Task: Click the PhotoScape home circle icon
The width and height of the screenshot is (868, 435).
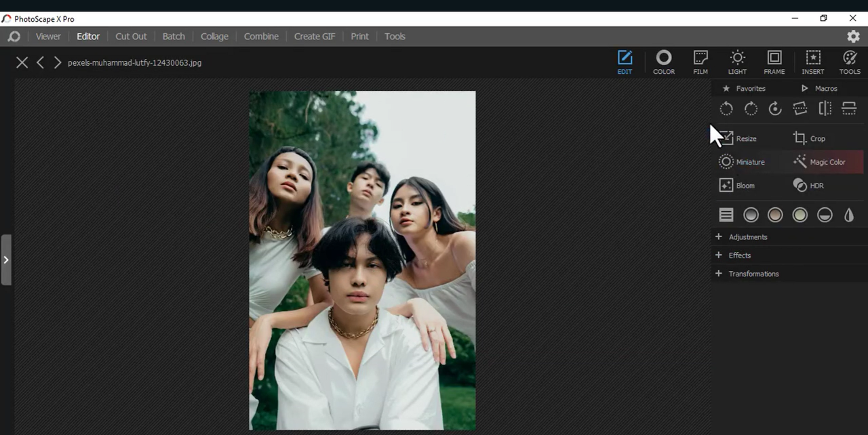Action: coord(14,37)
